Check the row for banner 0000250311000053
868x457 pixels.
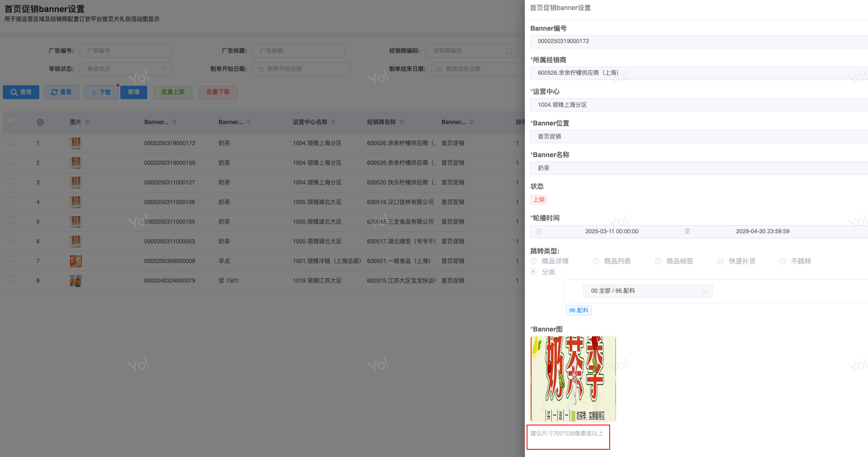pyautogui.click(x=11, y=240)
